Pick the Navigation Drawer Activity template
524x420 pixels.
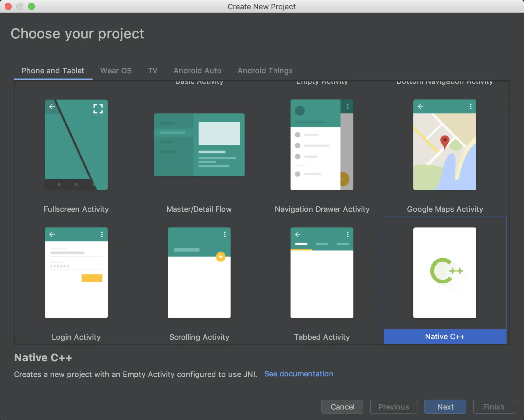[322, 145]
